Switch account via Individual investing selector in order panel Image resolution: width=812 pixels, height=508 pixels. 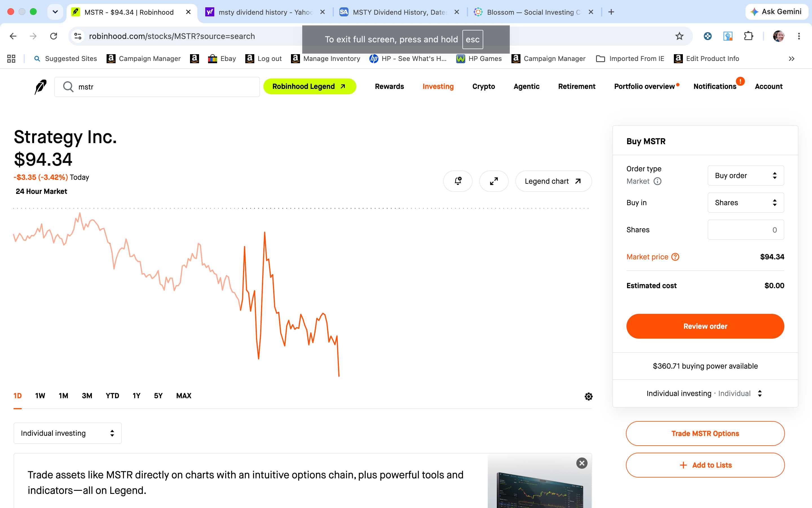pyautogui.click(x=705, y=393)
